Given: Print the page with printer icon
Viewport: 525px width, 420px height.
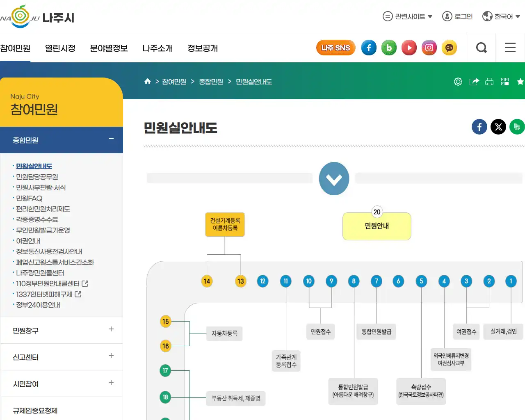Looking at the screenshot, I should click(x=489, y=82).
